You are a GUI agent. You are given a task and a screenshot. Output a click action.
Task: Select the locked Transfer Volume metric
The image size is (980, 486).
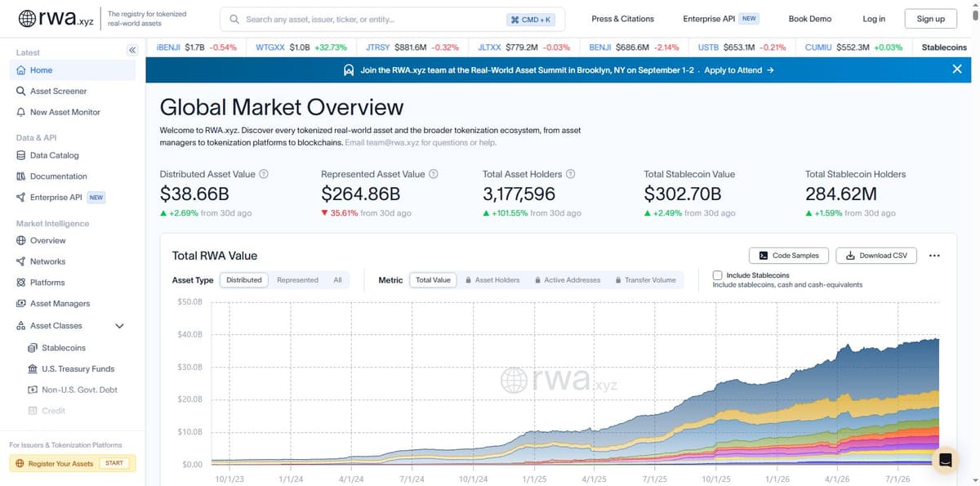coord(646,280)
